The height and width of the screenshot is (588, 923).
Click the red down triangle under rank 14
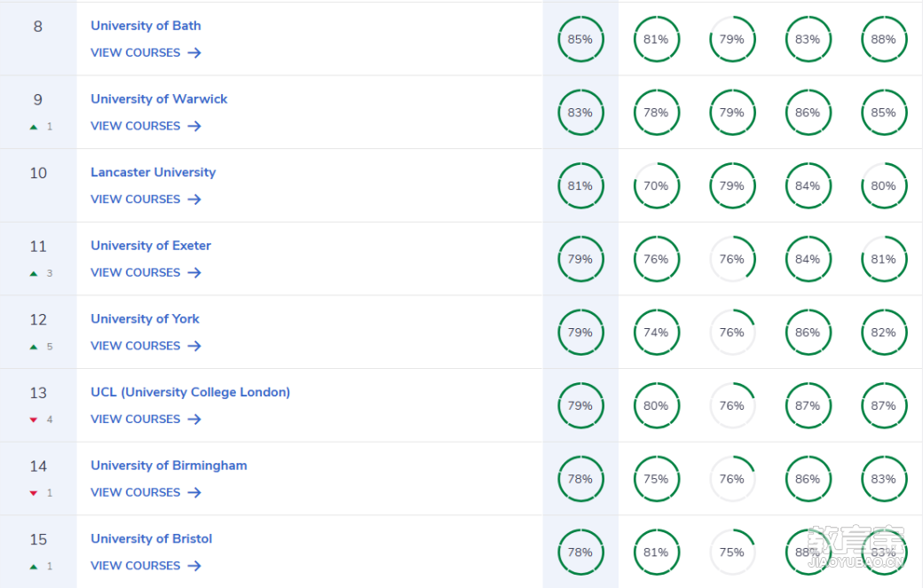coord(34,493)
